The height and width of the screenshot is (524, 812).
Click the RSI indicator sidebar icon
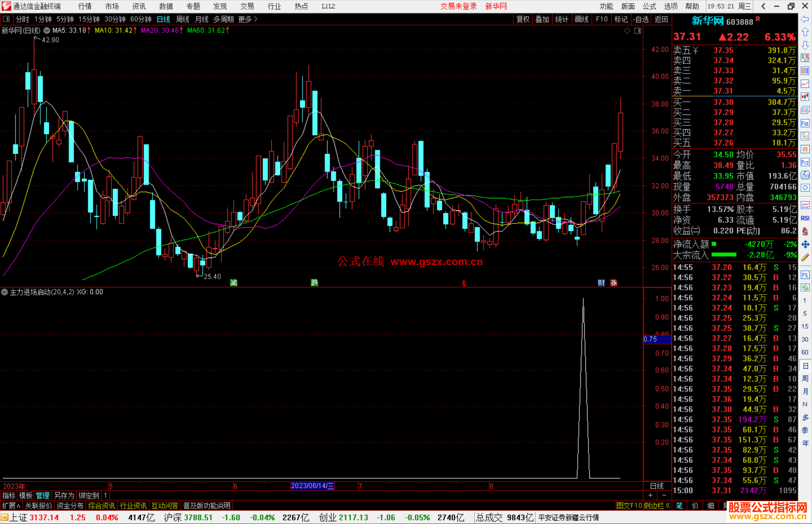[x=805, y=218]
